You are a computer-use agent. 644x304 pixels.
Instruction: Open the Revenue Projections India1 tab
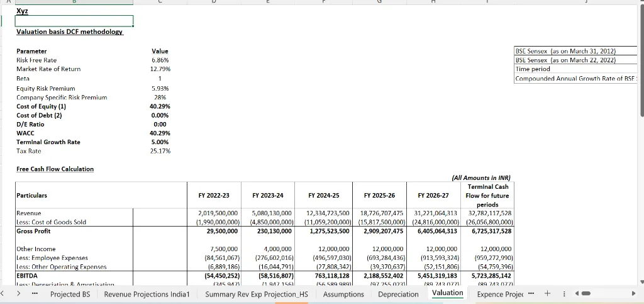pyautogui.click(x=147, y=294)
